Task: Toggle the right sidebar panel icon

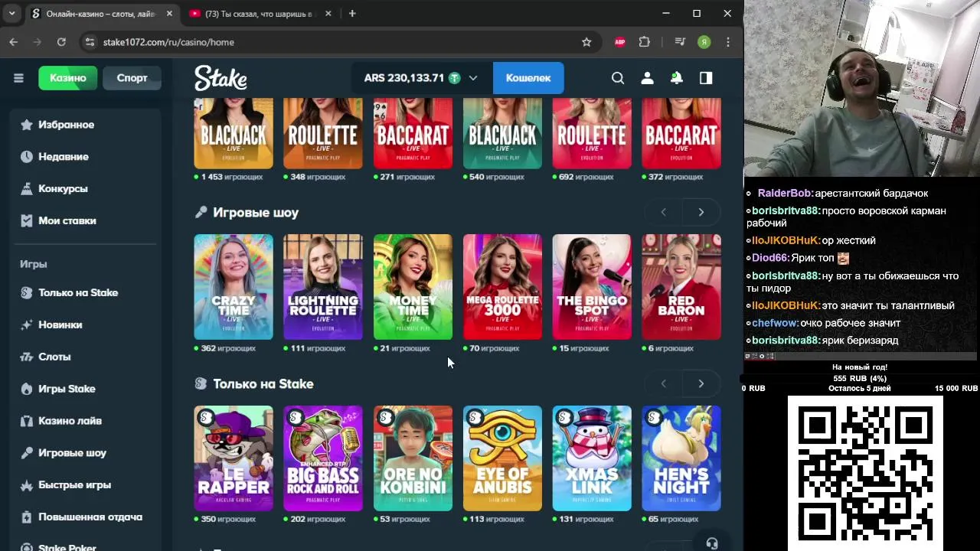Action: point(706,78)
